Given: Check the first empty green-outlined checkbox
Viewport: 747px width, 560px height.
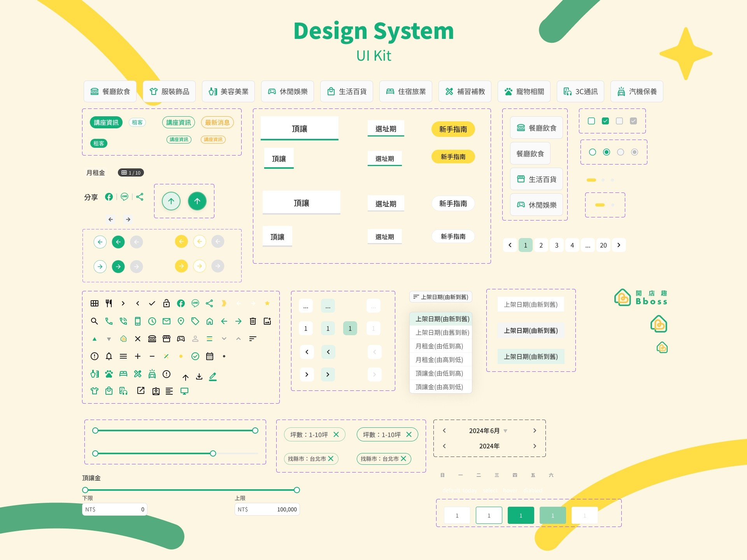Looking at the screenshot, I should (x=591, y=121).
